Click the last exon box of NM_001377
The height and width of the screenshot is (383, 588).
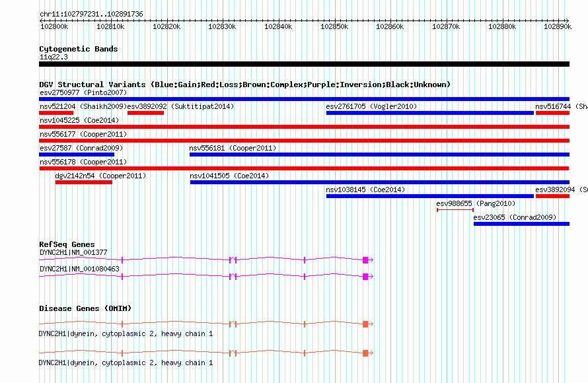pos(365,260)
